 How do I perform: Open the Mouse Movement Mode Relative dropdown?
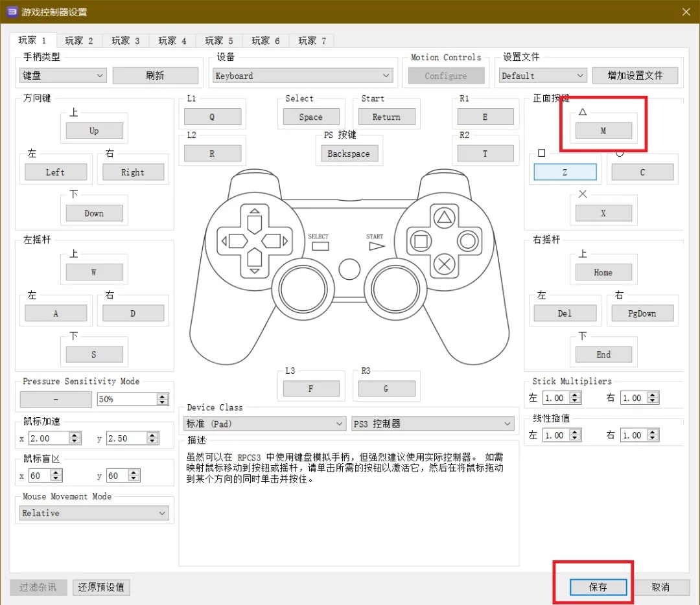pos(94,513)
